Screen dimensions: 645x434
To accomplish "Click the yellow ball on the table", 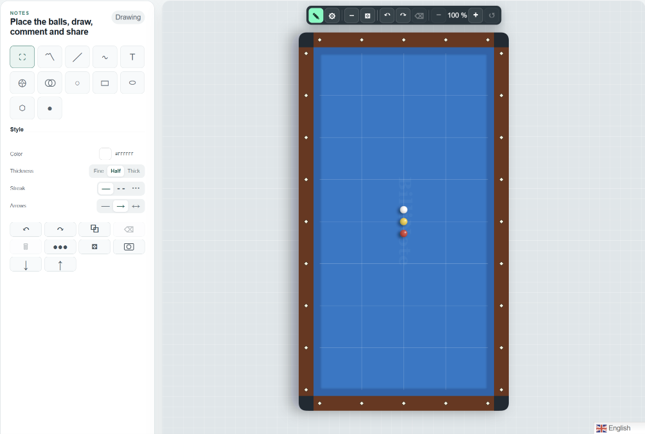I will [x=404, y=222].
